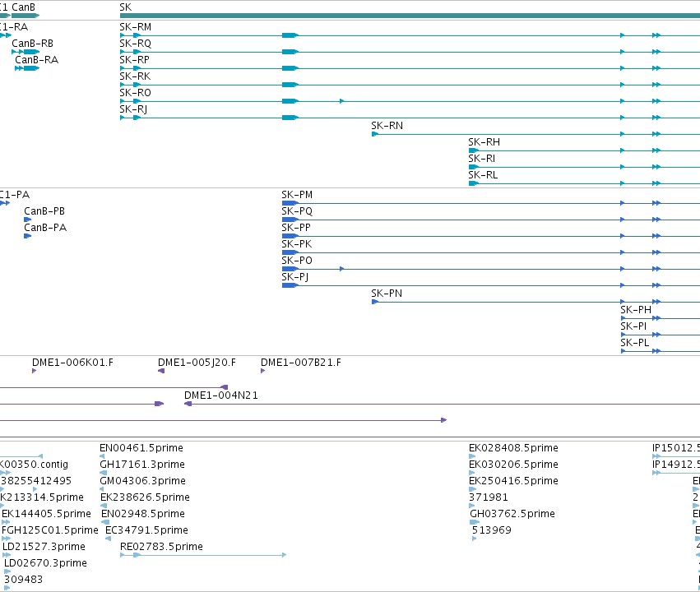
Task: Pick the SK-PH protein label
Action: (636, 310)
